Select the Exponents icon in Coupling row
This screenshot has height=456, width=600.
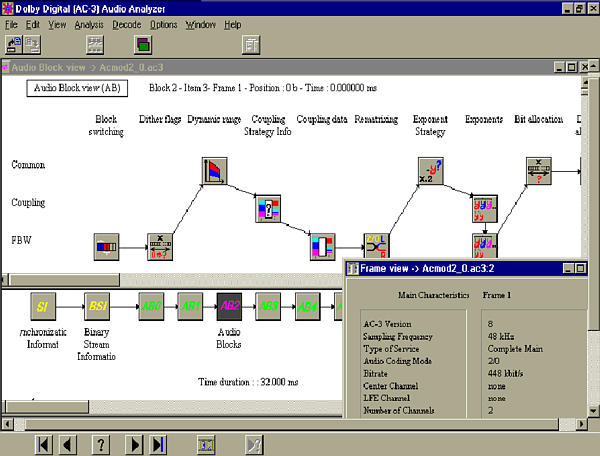click(x=485, y=209)
